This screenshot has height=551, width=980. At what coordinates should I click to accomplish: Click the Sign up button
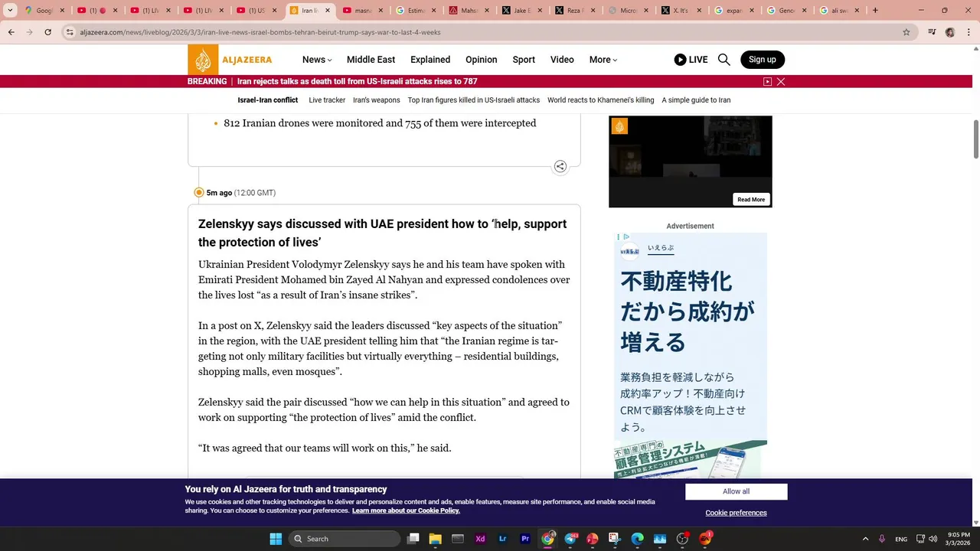point(762,60)
